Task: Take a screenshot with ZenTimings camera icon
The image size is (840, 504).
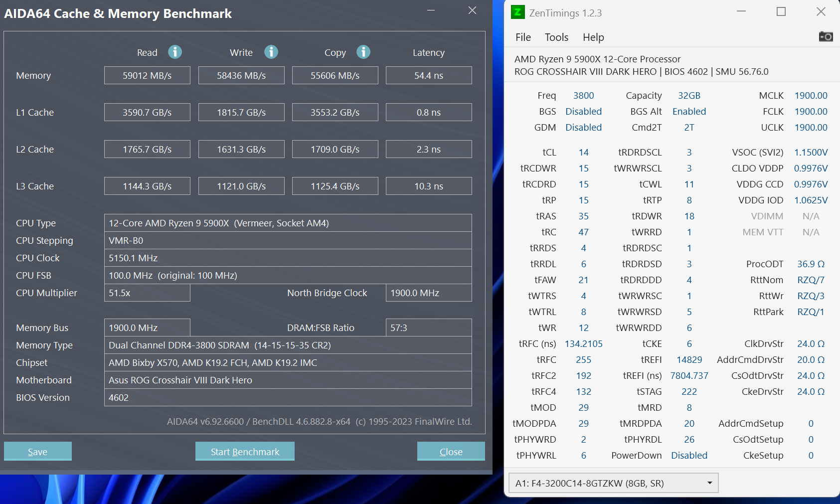Action: (x=826, y=36)
